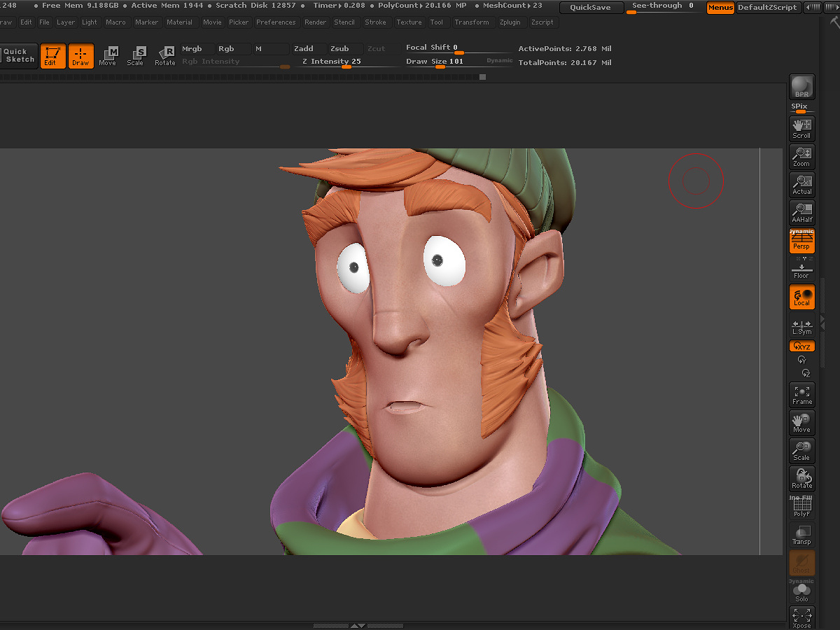Toggle the Floor grid
The image size is (840, 630).
[x=801, y=269]
